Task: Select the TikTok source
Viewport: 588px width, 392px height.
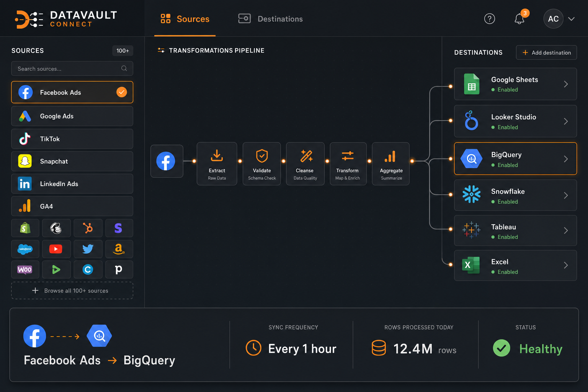Action: point(72,139)
